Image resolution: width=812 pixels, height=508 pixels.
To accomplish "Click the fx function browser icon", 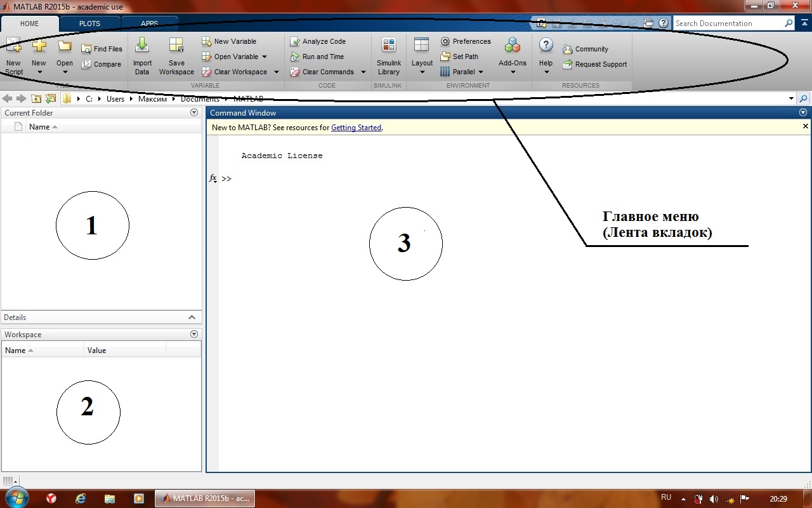I will 213,178.
